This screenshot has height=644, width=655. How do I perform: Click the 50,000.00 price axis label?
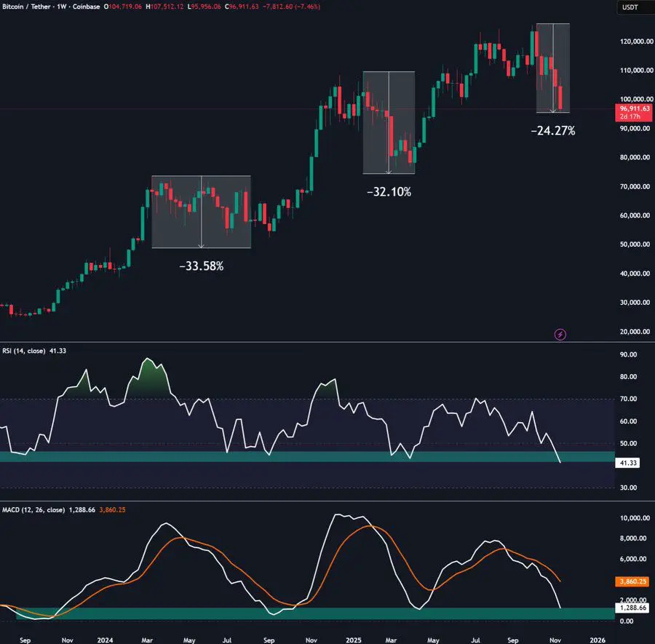click(x=635, y=245)
